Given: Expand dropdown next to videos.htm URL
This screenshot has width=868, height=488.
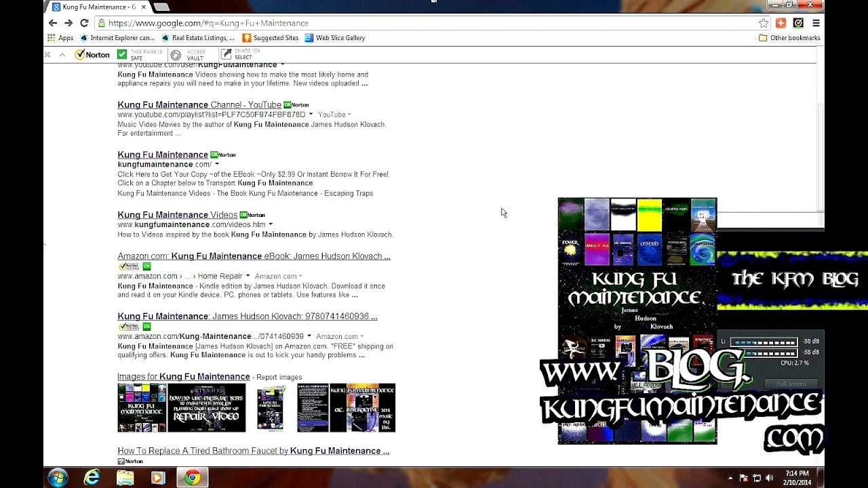Looking at the screenshot, I should pos(271,224).
